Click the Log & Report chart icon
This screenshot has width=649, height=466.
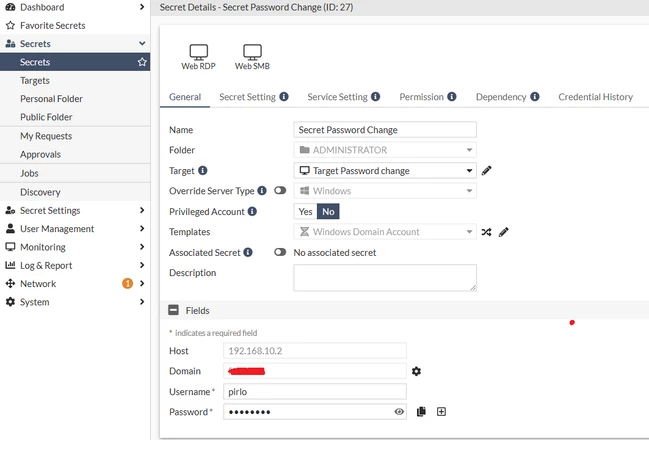pos(10,265)
